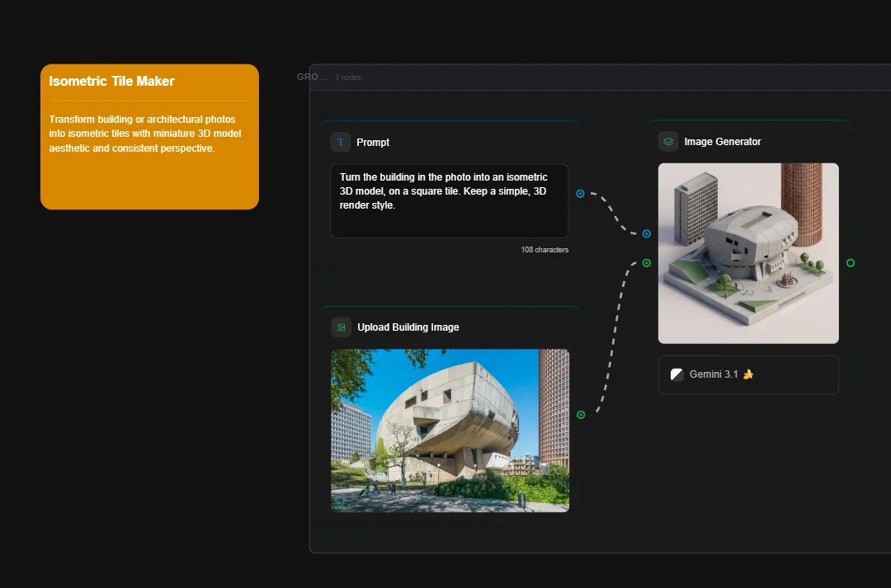Select the "T" text icon on the Prompt node
Screen dimensions: 891x588
coord(340,142)
